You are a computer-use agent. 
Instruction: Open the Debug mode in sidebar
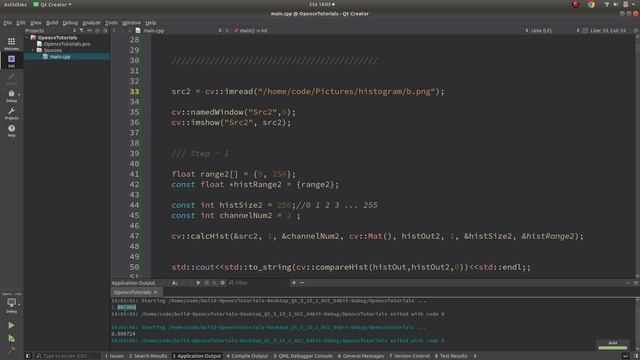pyautogui.click(x=11, y=96)
